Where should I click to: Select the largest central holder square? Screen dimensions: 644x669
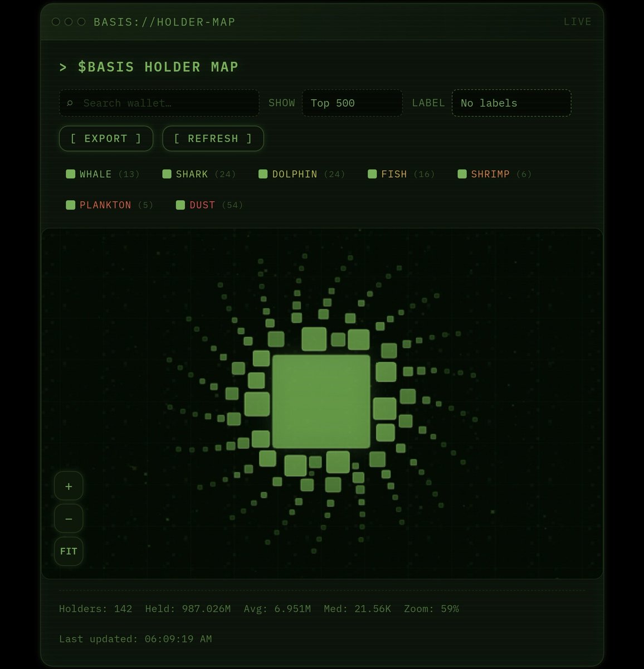[321, 401]
